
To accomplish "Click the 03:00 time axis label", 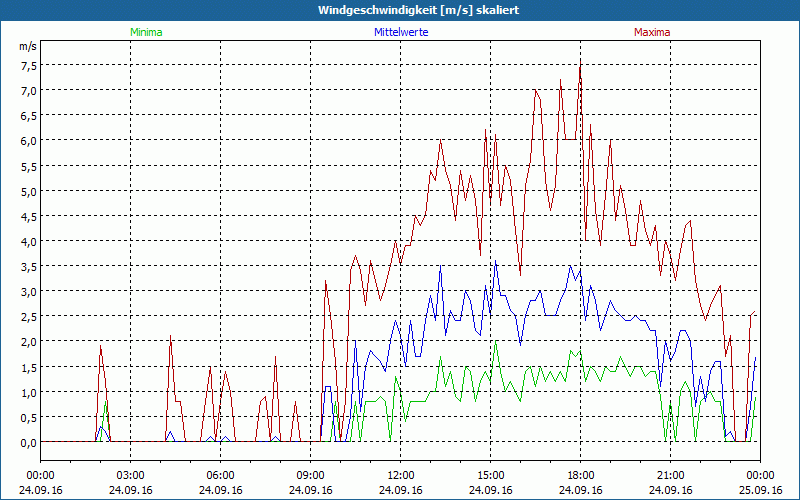I will 131,476.
